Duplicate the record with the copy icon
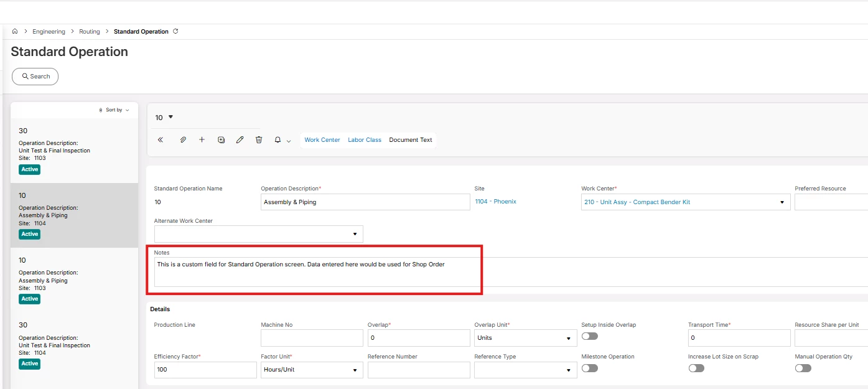The width and height of the screenshot is (868, 389). coord(221,140)
